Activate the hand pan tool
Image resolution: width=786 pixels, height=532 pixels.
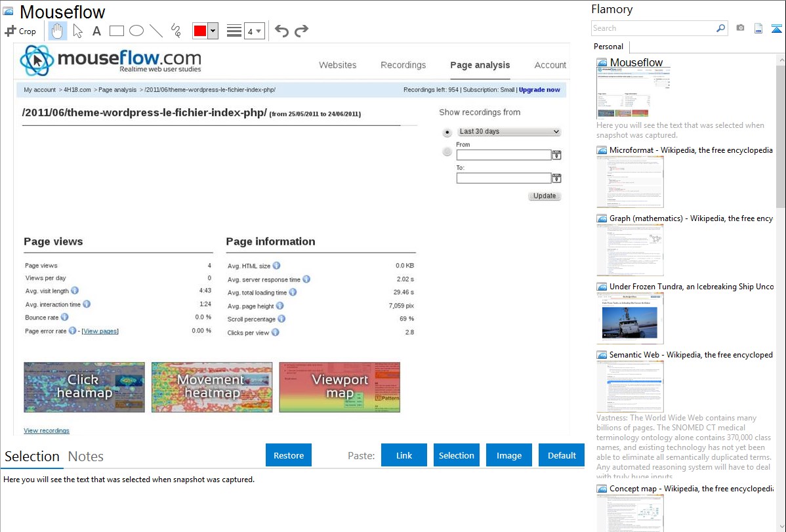[x=57, y=31]
